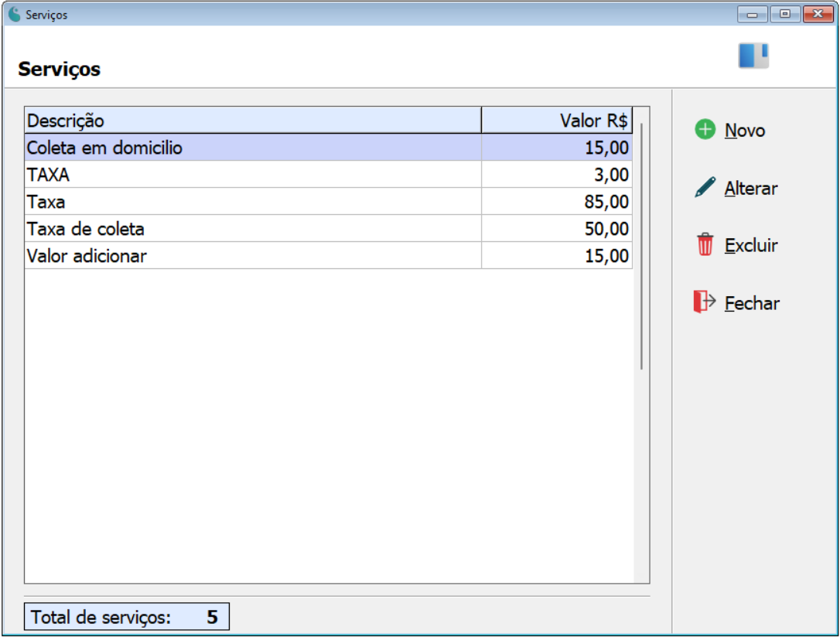Click the 3,00 value cell
The image size is (840, 637).
click(557, 175)
